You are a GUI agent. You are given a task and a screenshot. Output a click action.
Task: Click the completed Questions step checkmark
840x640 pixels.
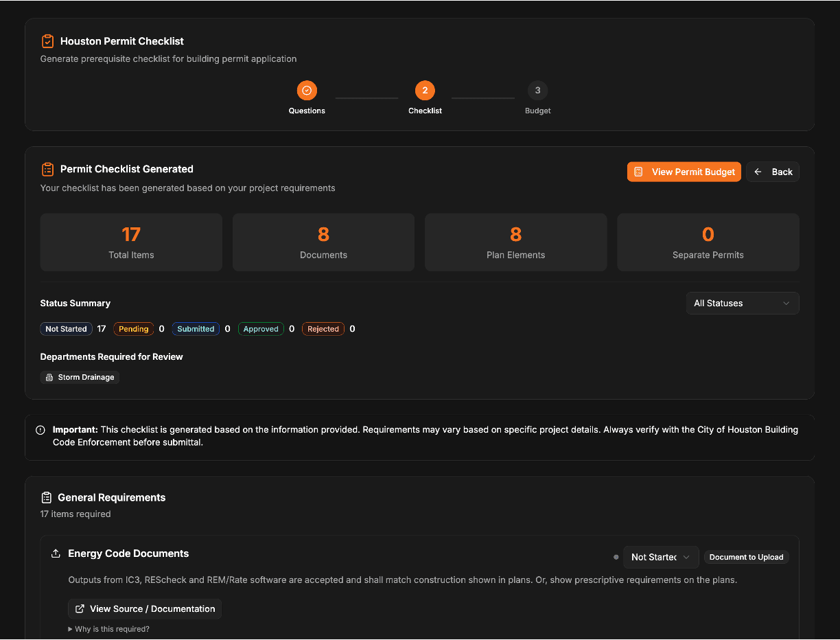[x=307, y=91]
